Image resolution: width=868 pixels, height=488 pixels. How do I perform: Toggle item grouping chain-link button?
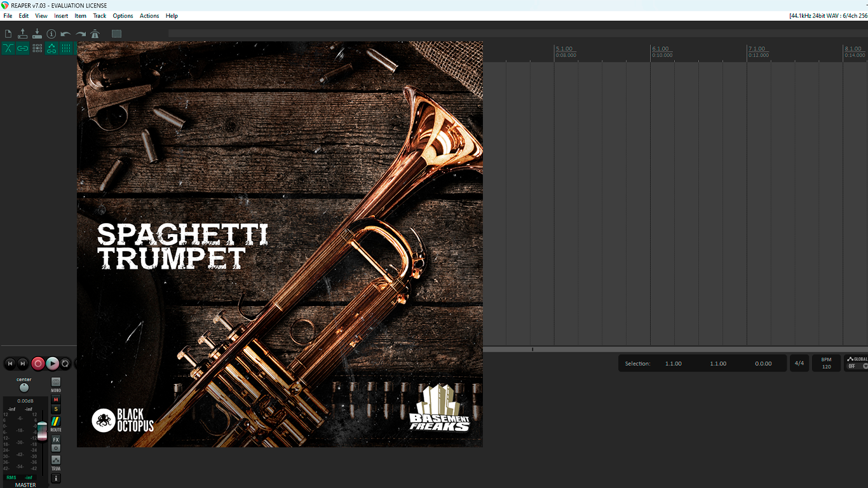(x=23, y=48)
